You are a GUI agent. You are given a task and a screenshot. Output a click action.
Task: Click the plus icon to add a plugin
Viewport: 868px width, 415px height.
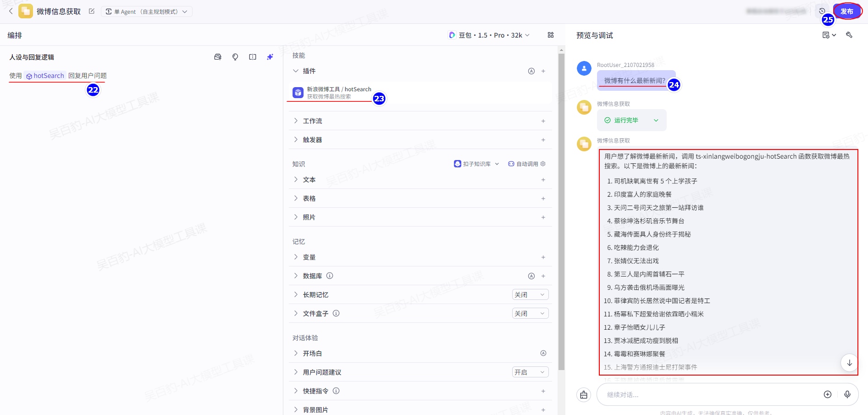tap(543, 71)
